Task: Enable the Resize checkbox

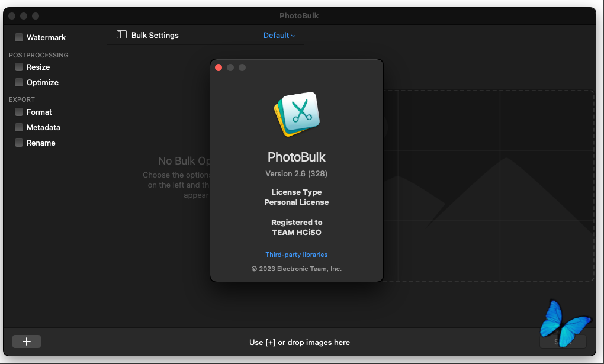Action: pos(19,67)
